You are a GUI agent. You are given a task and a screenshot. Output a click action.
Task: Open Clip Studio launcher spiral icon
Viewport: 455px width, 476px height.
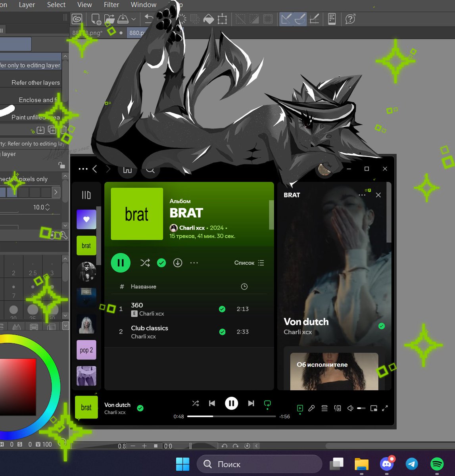77,19
